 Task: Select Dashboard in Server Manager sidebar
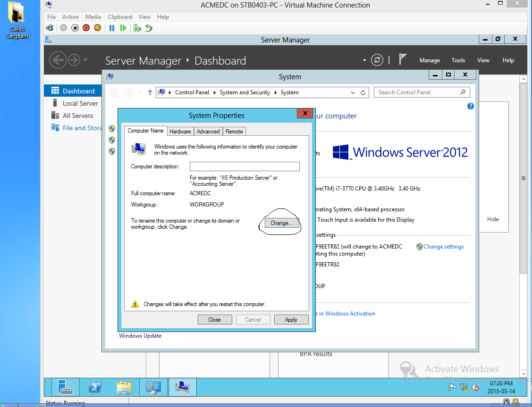tap(73, 91)
